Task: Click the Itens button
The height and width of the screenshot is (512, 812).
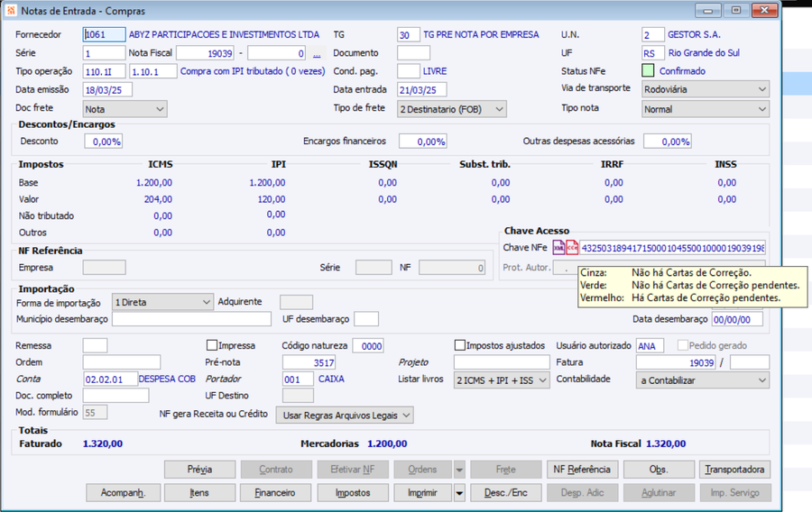Action: click(199, 493)
